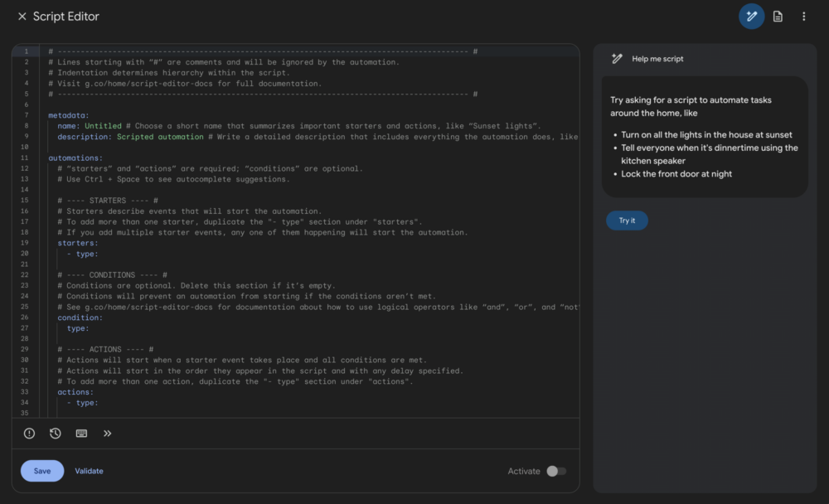829x504 pixels.
Task: Validate the automation script
Action: pos(89,470)
